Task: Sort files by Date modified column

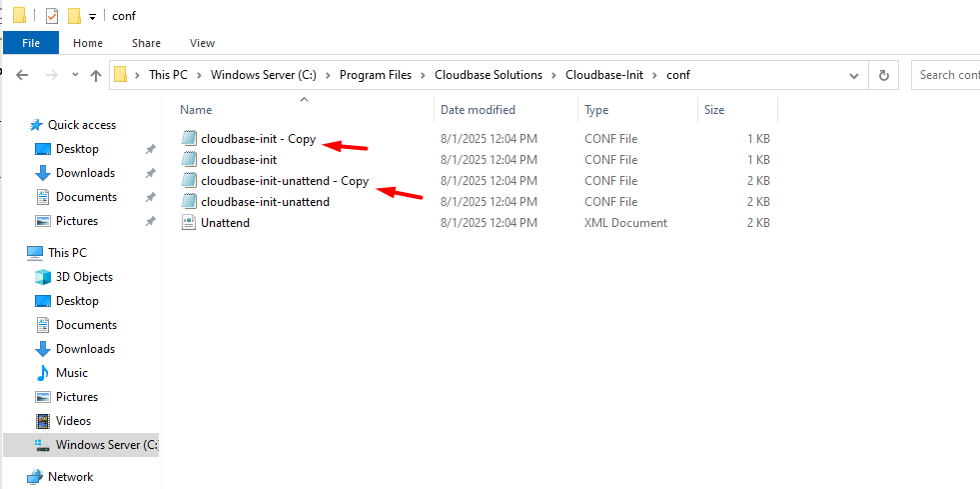Action: (x=478, y=110)
